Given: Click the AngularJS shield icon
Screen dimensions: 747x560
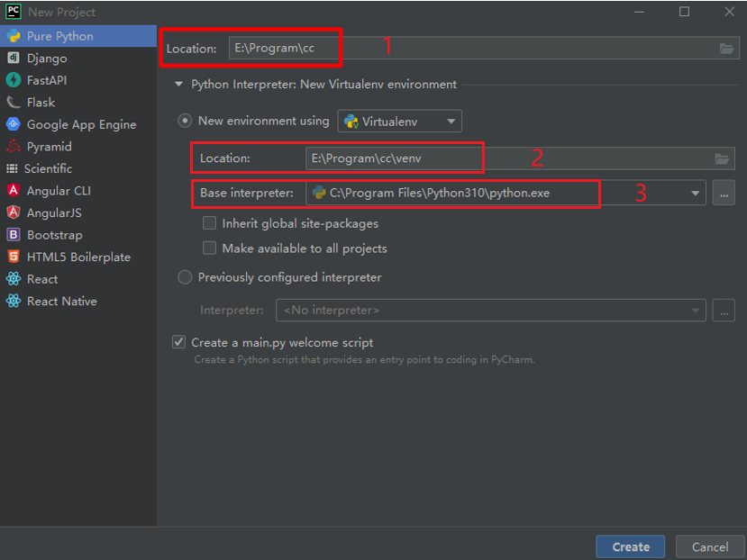Looking at the screenshot, I should [14, 212].
